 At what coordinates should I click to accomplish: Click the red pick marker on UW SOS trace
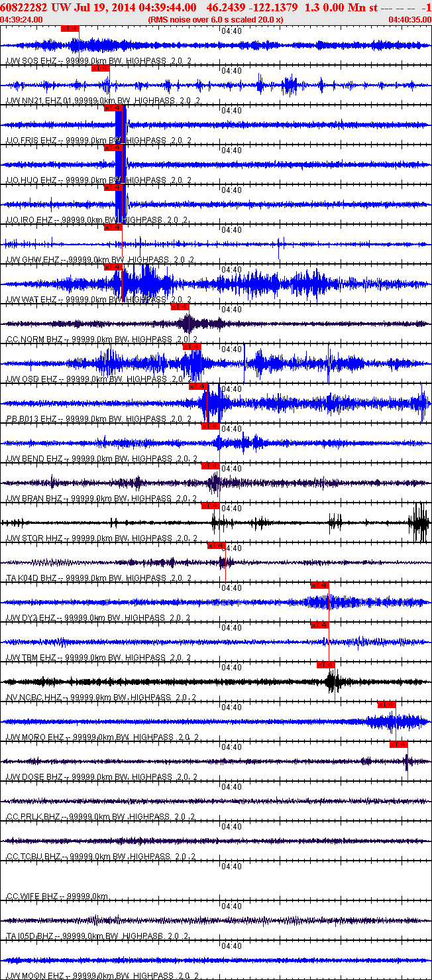pos(70,29)
